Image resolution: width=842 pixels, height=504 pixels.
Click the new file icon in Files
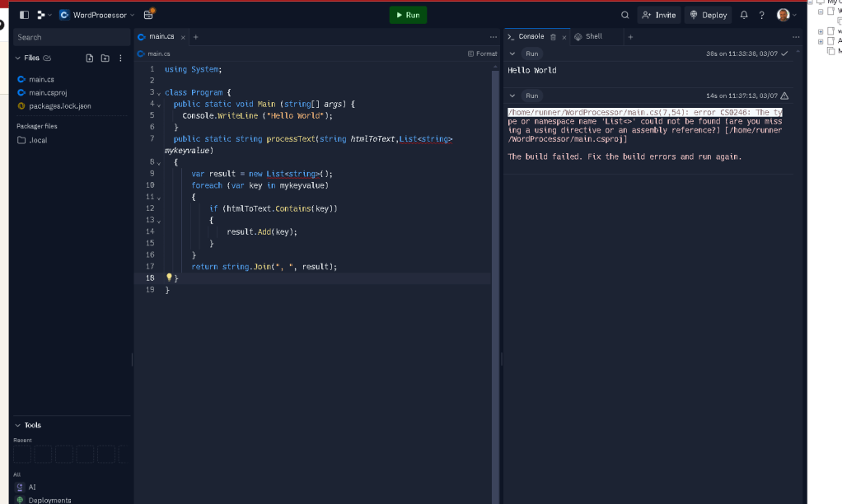(x=90, y=58)
